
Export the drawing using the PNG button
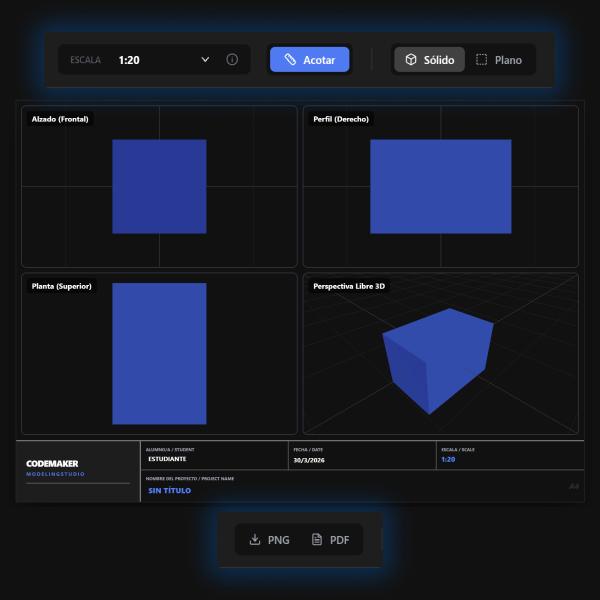point(268,540)
